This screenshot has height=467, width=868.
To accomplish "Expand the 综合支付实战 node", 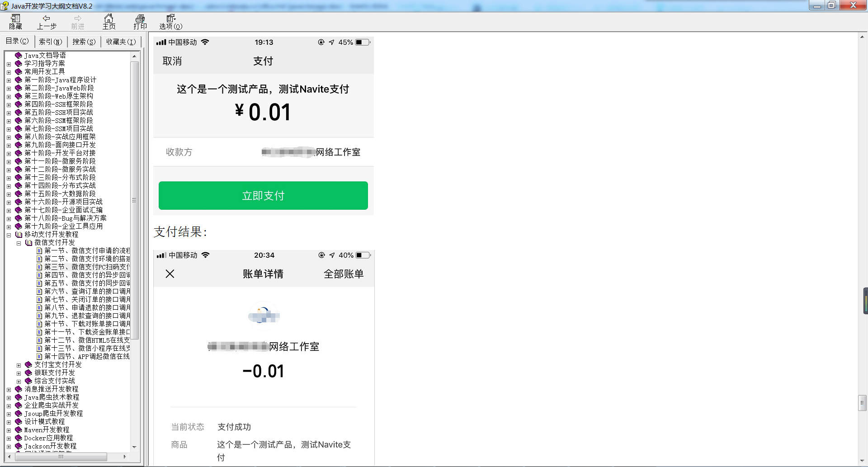I will (19, 381).
